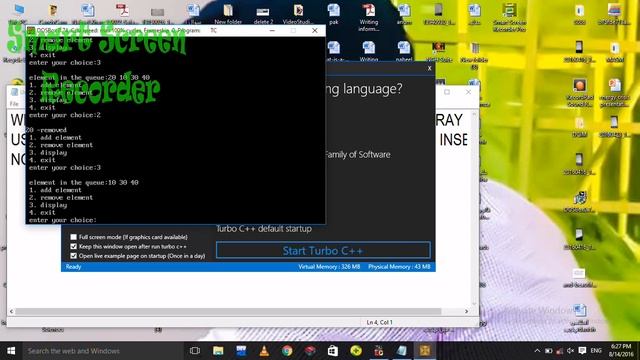The width and height of the screenshot is (640, 360).
Task: Uncheck 'Keep this window open after run turbo c++'
Action: [x=73, y=247]
